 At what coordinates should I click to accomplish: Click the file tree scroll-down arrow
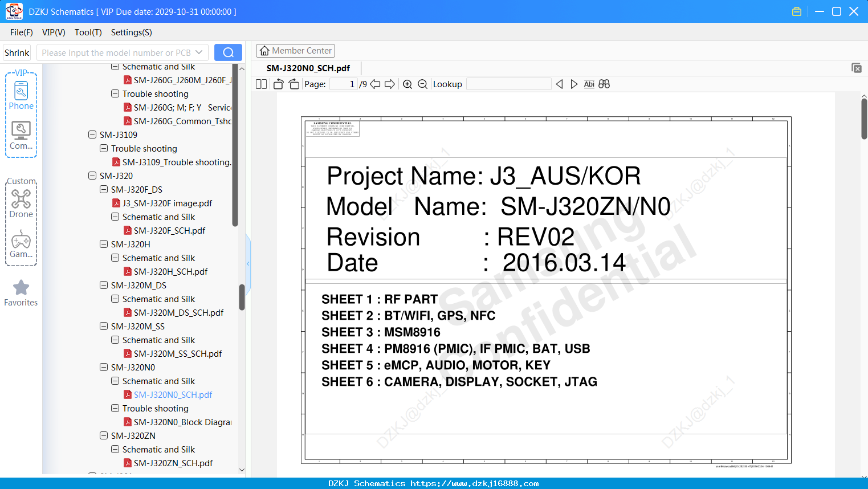(x=242, y=470)
